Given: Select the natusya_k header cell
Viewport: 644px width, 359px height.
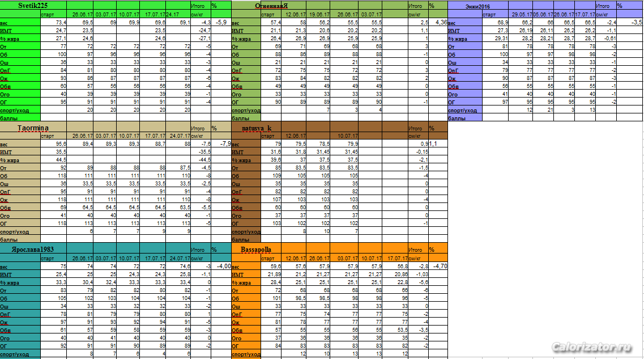Looking at the screenshot, I should coord(257,128).
